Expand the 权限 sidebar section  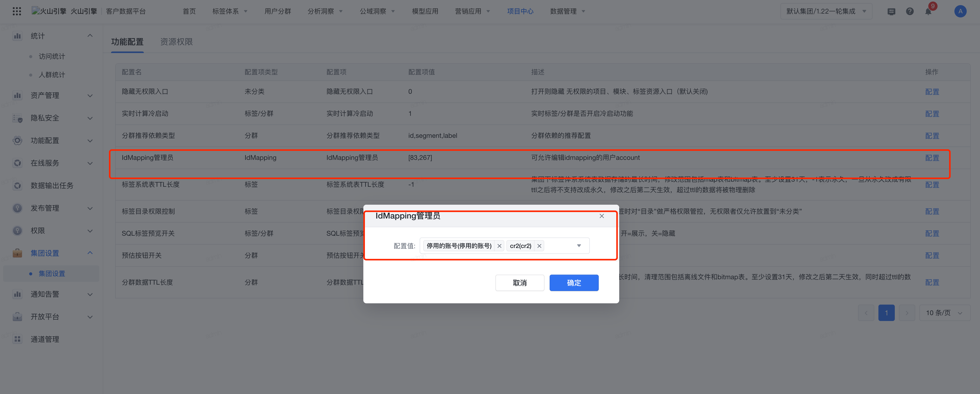[90, 231]
